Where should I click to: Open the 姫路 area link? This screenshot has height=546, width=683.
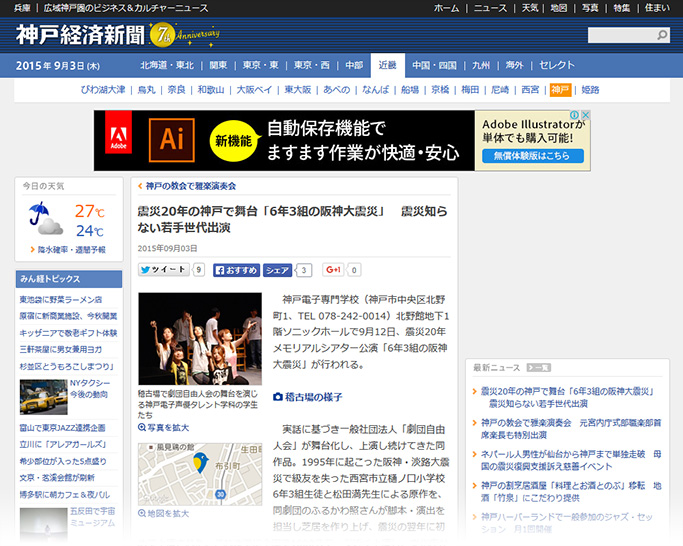click(590, 90)
